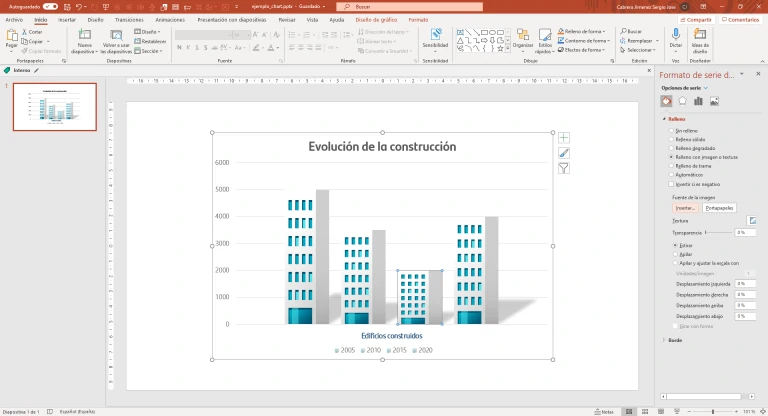This screenshot has height=416, width=768.
Task: Click the Nueva diapositiva icon
Action: (x=84, y=36)
